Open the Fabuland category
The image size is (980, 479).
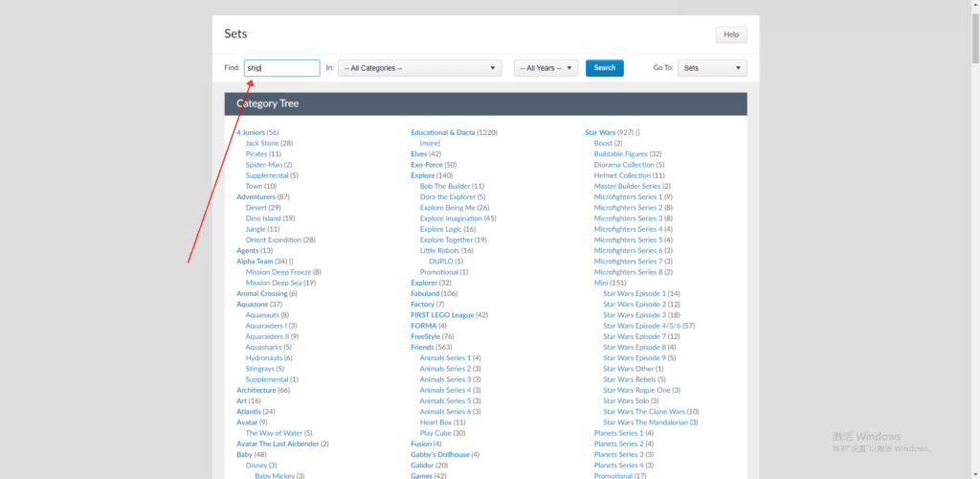coord(425,293)
